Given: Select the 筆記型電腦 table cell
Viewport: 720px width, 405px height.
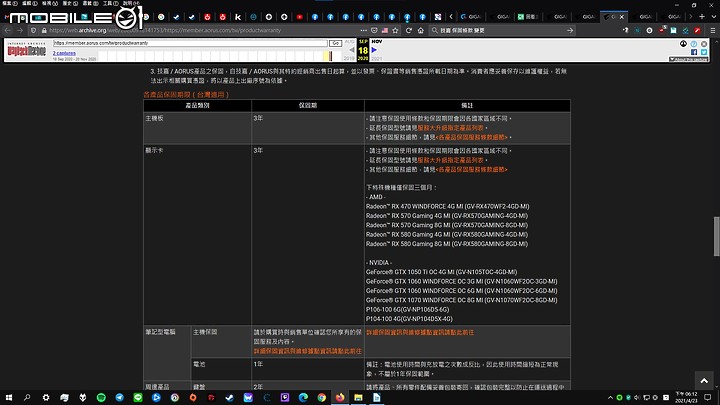Looking at the screenshot, I should coord(167,353).
